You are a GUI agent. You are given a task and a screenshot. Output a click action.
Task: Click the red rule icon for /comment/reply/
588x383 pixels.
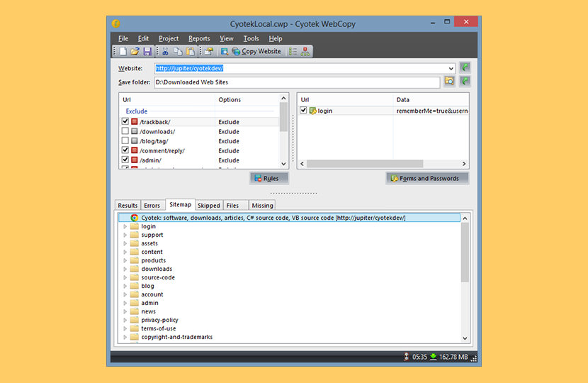pos(135,150)
